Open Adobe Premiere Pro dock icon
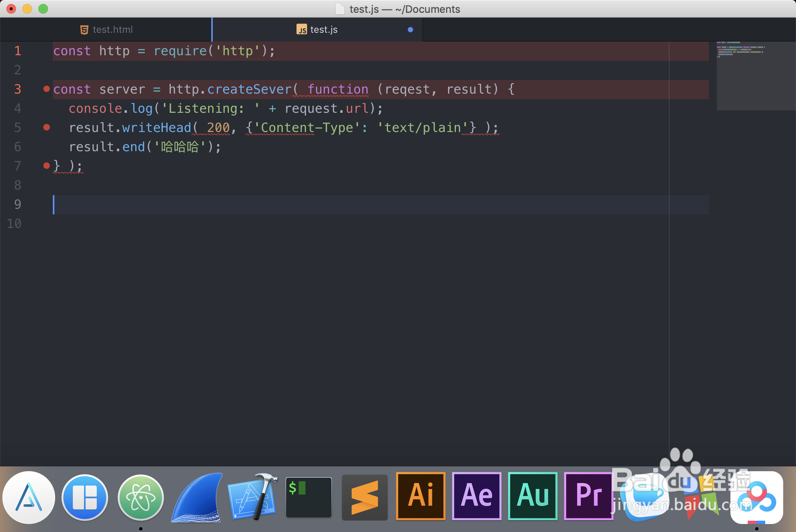 pyautogui.click(x=588, y=496)
